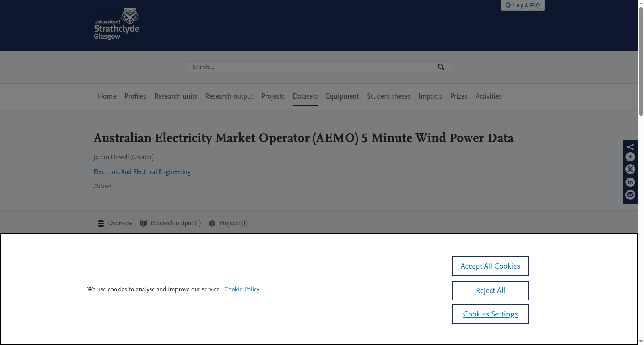644x345 pixels.
Task: Share page on Facebook
Action: tap(630, 157)
